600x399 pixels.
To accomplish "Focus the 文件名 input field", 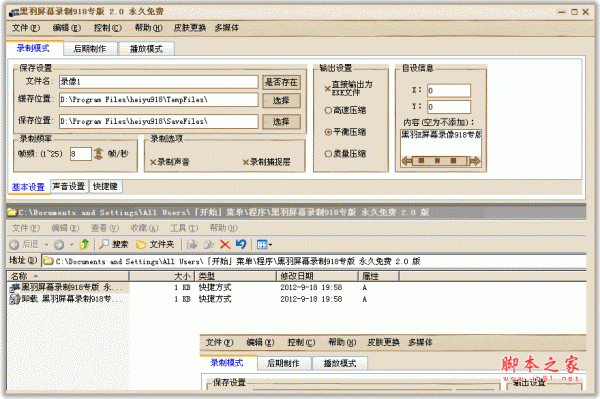I will click(x=159, y=81).
